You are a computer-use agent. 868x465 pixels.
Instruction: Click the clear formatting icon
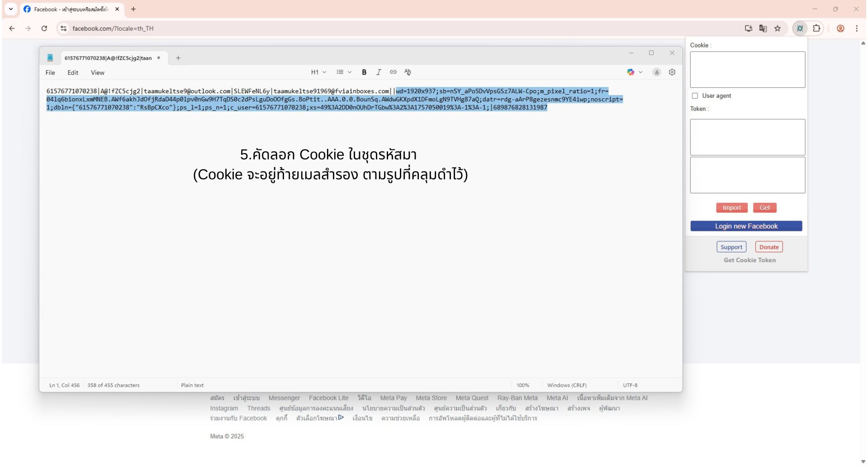(x=408, y=72)
